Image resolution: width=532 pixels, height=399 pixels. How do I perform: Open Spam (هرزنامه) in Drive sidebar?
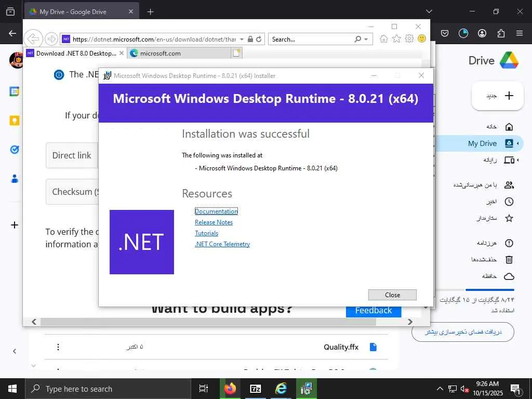pyautogui.click(x=495, y=243)
